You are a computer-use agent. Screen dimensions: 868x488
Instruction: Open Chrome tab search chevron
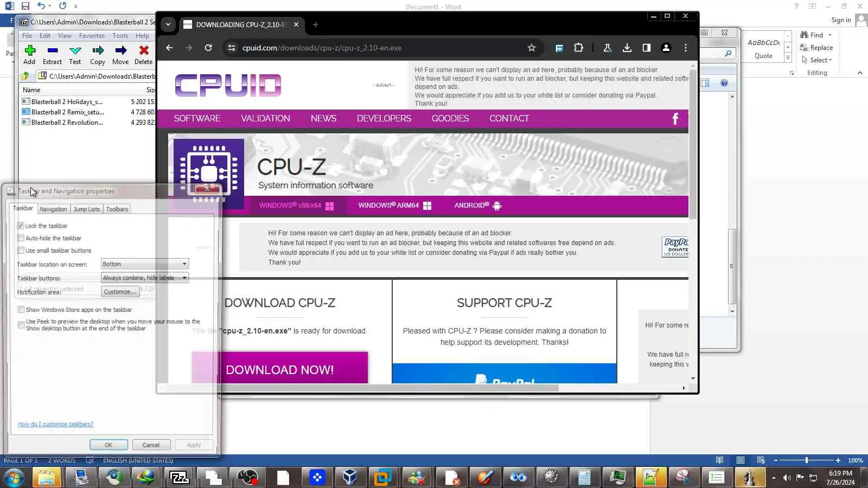click(168, 24)
